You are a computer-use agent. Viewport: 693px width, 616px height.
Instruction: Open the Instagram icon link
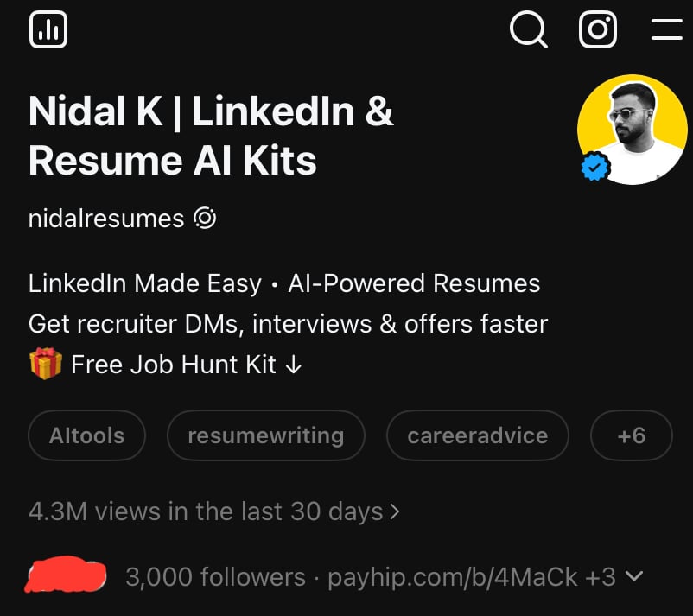tap(597, 30)
